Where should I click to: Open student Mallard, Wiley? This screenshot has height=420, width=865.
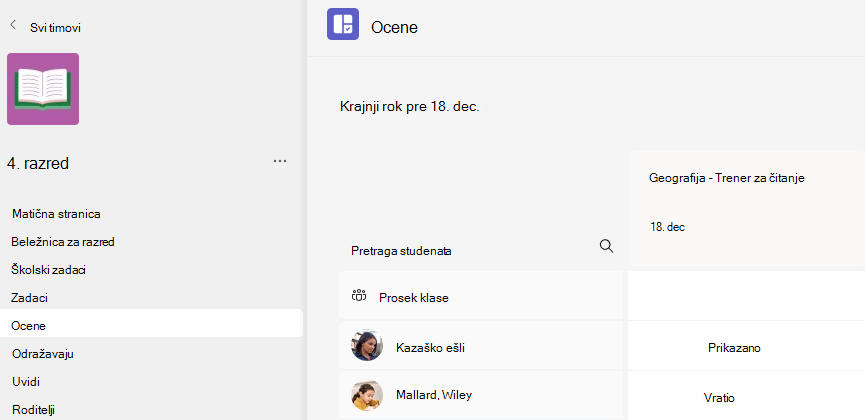pos(434,395)
